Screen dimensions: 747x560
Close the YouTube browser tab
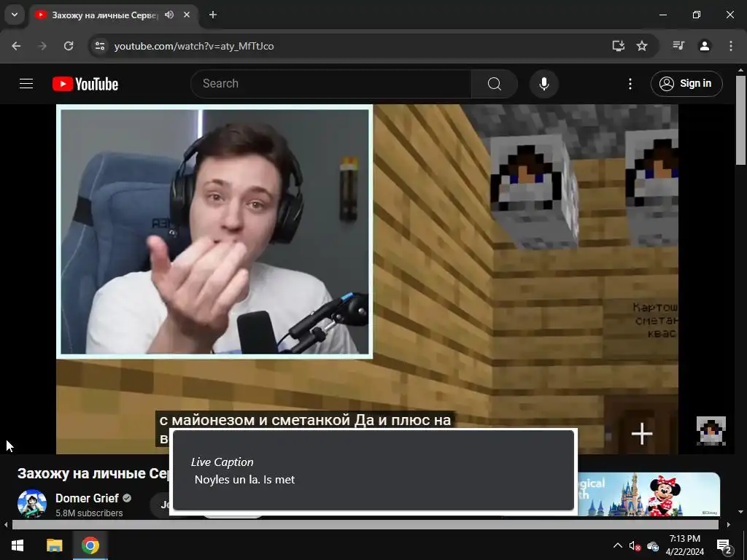(187, 15)
